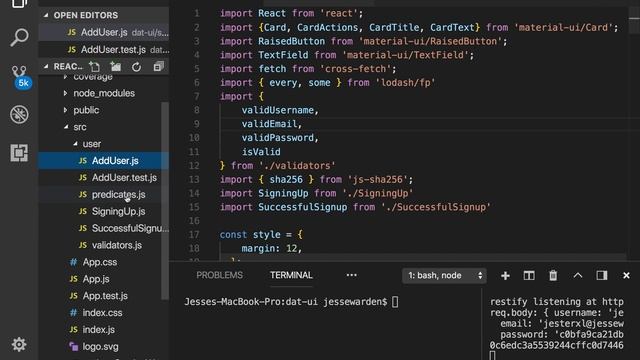Open App.test.js file
This screenshot has height=360, width=640.
pyautogui.click(x=104, y=296)
